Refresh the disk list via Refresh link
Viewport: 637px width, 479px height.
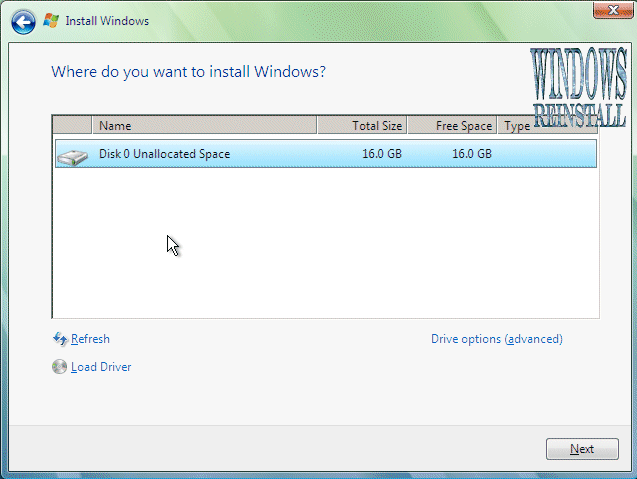90,340
